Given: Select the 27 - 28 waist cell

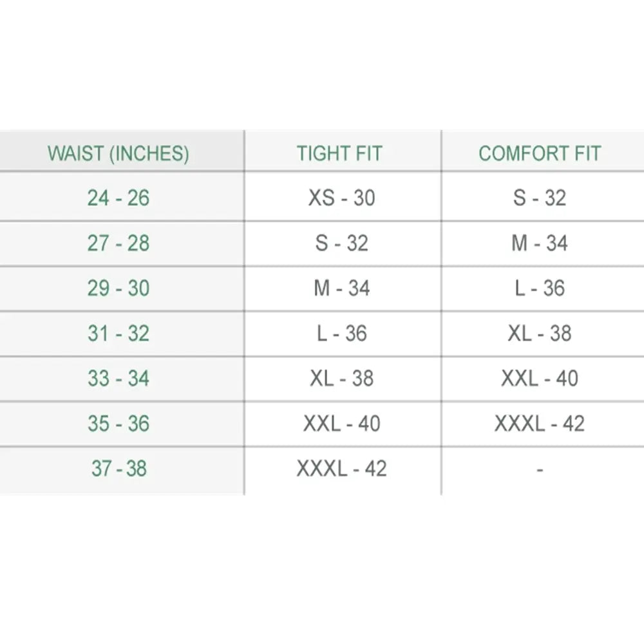Looking at the screenshot, I should [118, 243].
